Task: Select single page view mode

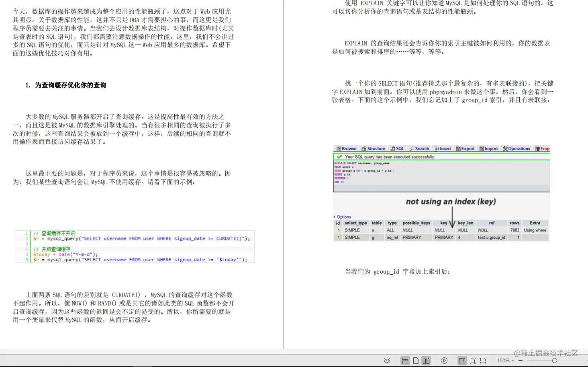Action: point(416,361)
